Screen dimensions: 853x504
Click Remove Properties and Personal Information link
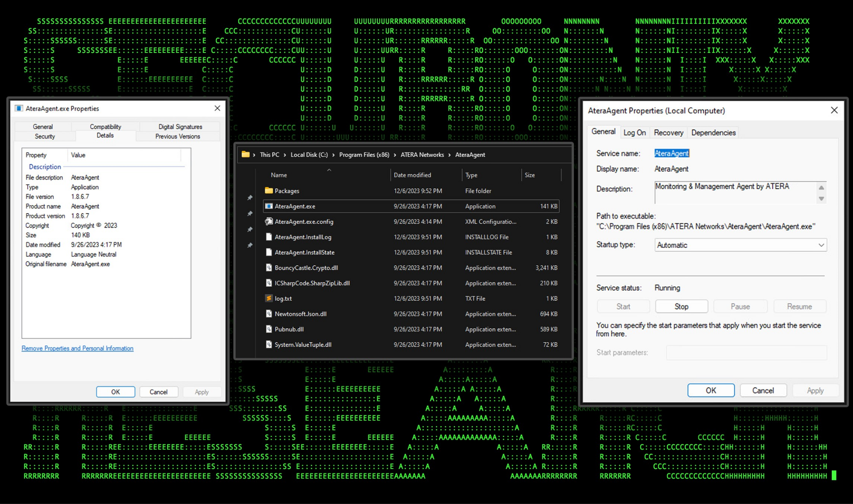[x=77, y=348]
